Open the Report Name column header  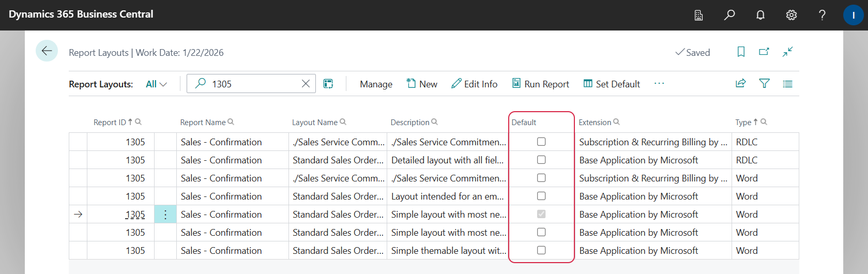coord(203,123)
